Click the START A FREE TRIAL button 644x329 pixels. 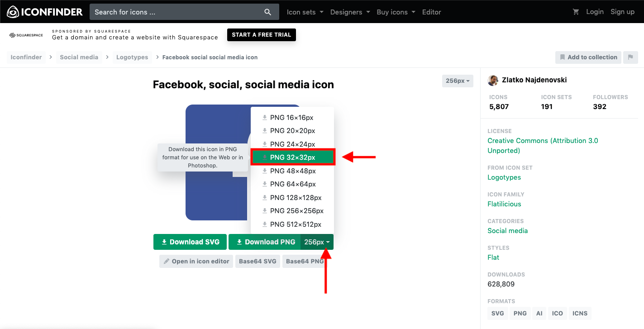click(261, 34)
